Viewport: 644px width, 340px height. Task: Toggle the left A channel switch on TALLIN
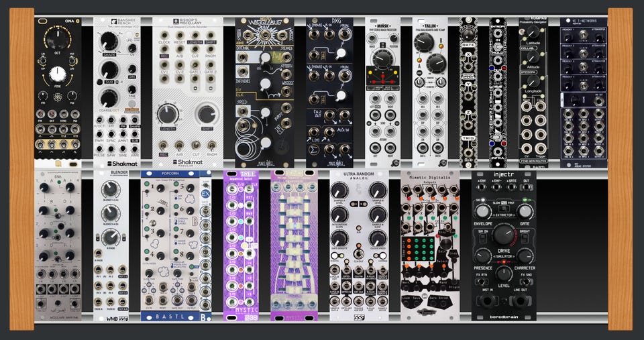pyautogui.click(x=420, y=82)
